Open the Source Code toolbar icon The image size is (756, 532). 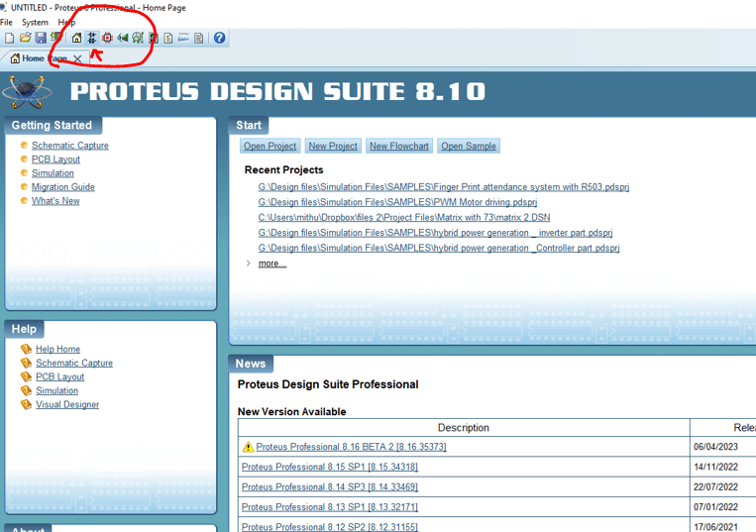click(x=183, y=38)
